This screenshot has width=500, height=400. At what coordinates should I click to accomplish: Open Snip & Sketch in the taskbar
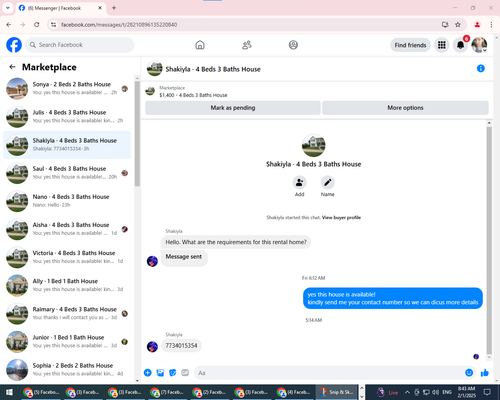(337, 392)
